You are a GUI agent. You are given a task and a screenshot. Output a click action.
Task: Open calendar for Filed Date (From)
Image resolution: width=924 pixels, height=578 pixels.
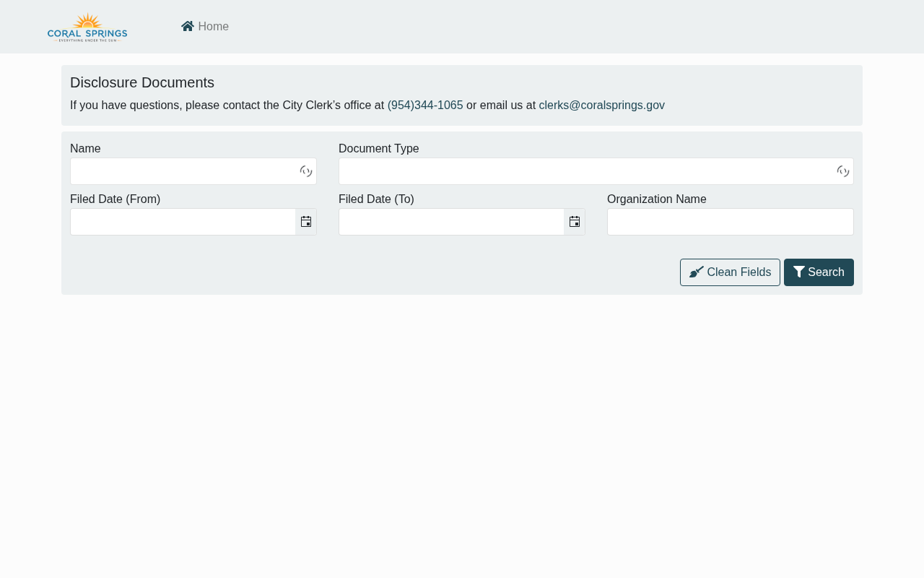tap(306, 222)
